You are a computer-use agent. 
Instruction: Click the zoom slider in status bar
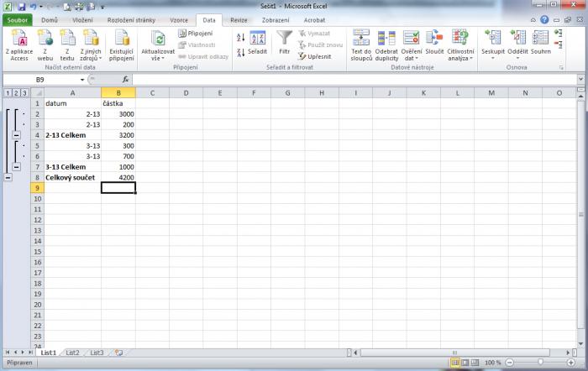540,363
